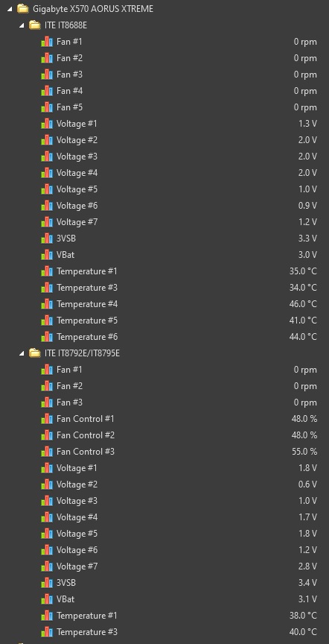Click the 55.0 % fan control value
This screenshot has height=644, width=329.
[x=304, y=452]
